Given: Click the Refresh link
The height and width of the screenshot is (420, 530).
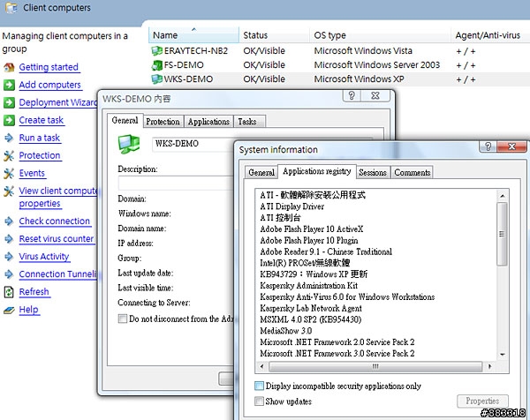Looking at the screenshot, I should click(34, 292).
